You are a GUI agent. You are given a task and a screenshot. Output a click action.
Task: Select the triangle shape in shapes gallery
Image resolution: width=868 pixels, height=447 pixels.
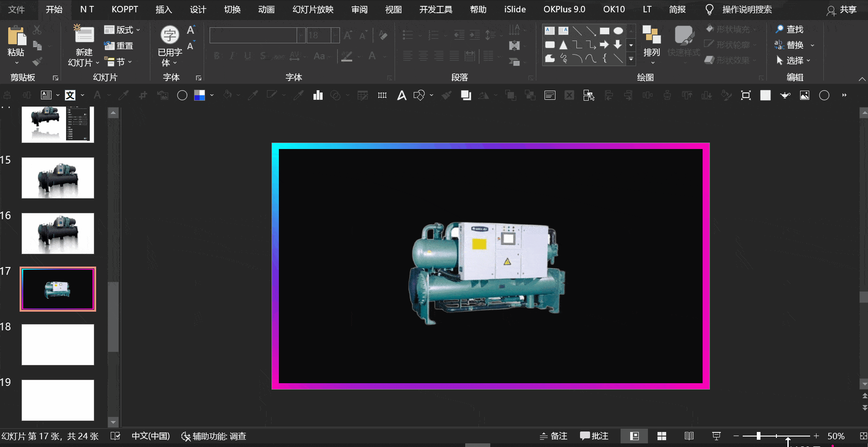(x=564, y=45)
